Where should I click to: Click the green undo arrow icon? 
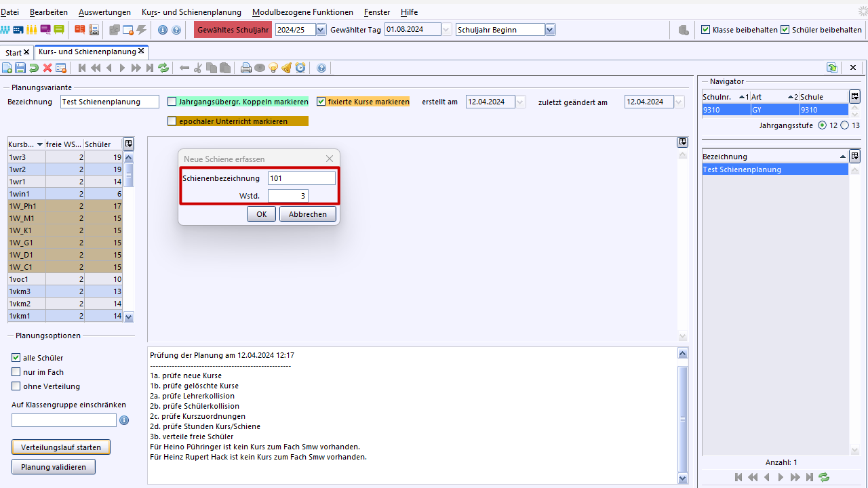[34, 68]
